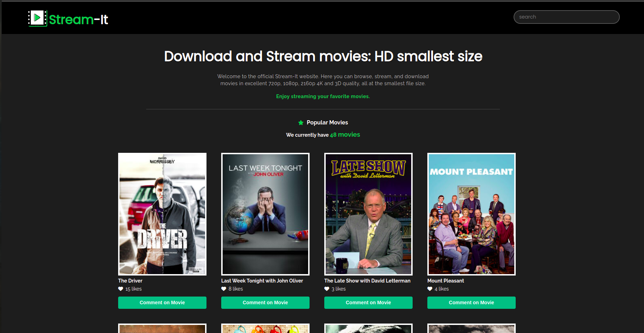Click the main 'Download and Stream movies' headline
This screenshot has height=333, width=644.
click(323, 56)
